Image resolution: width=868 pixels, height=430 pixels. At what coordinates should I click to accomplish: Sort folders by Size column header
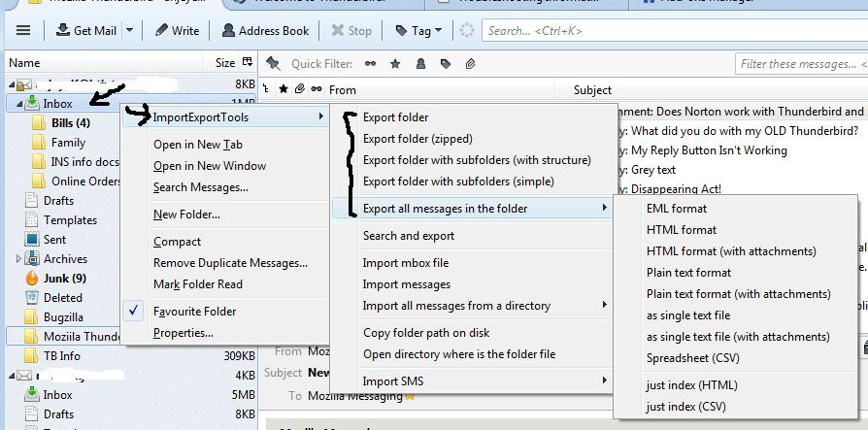(x=224, y=63)
